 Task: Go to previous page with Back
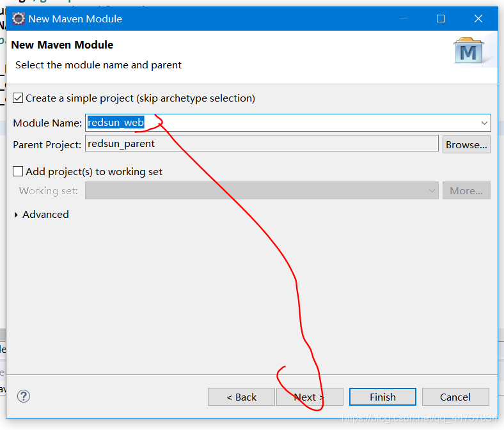[x=241, y=397]
